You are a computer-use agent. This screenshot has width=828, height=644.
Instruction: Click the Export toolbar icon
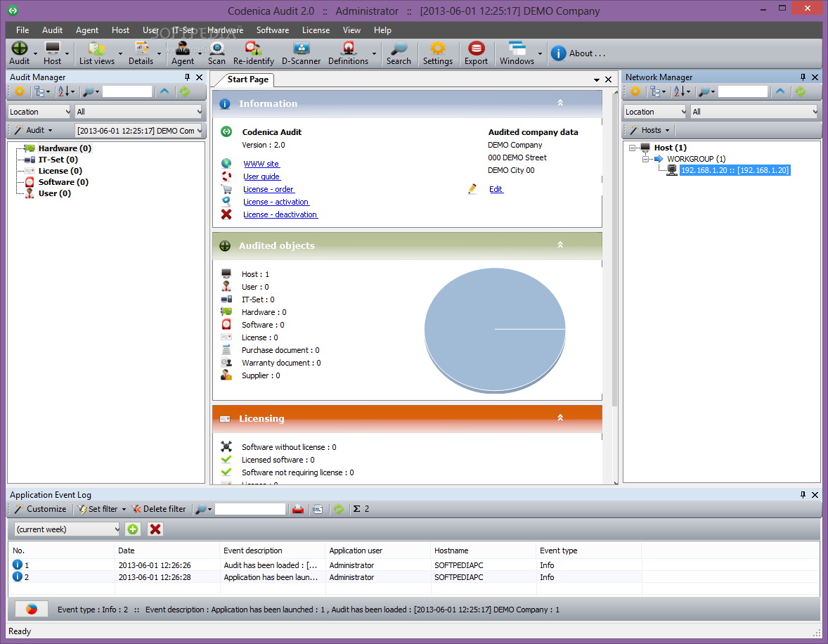477,53
